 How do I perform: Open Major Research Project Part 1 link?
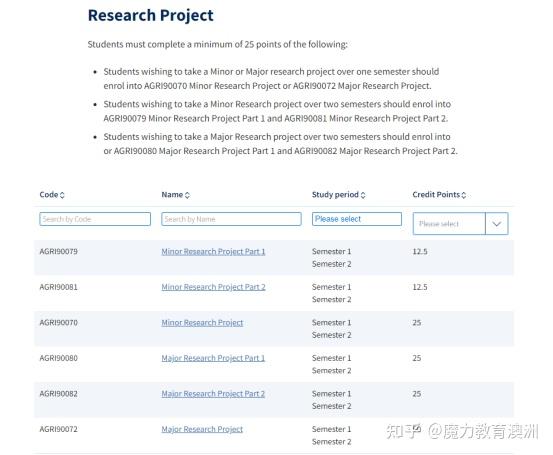coord(213,358)
